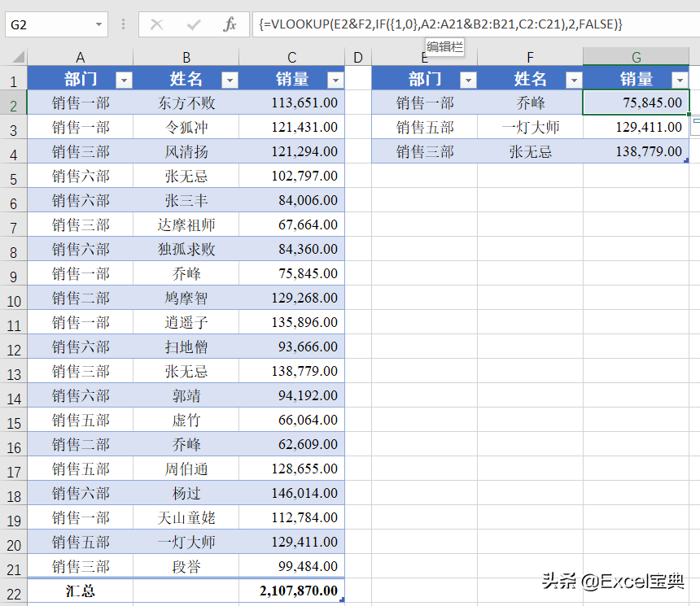
Task: Click cell F4 containing 张无忌
Action: pyautogui.click(x=531, y=151)
